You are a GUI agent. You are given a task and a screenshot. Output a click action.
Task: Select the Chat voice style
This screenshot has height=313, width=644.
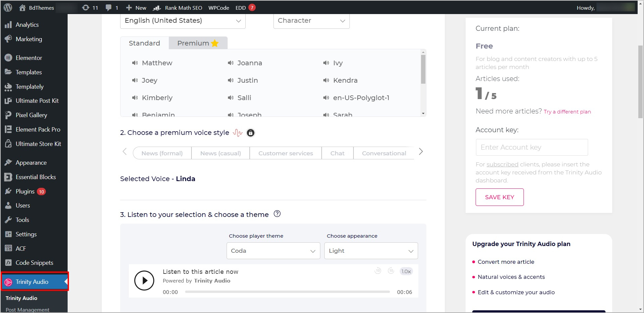pos(337,153)
